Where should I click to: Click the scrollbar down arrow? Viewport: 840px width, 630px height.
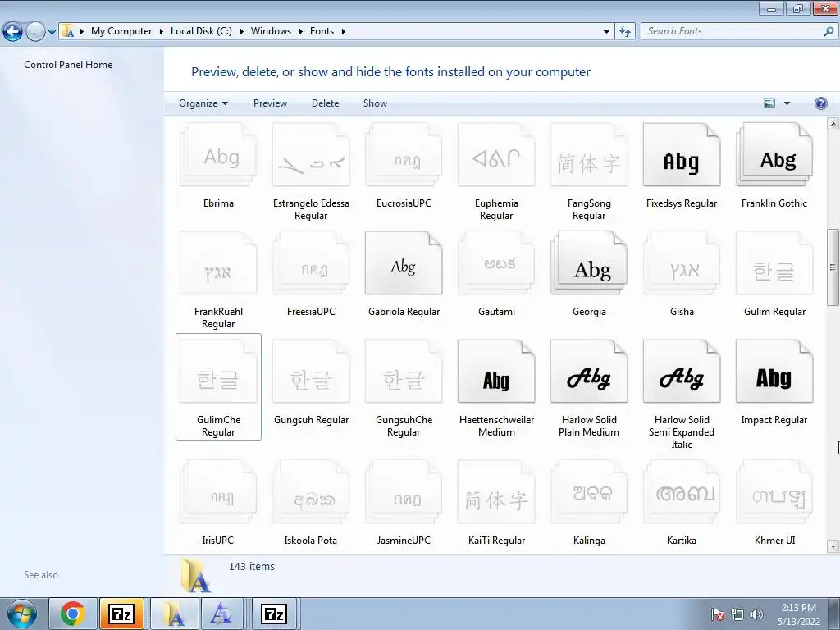(x=833, y=547)
